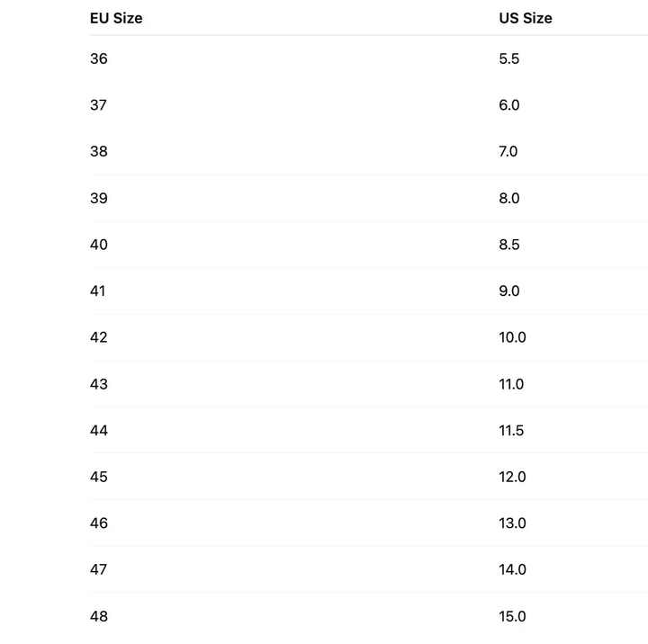Image resolution: width=648 pixels, height=644 pixels.
Task: Select the US size 5.5 cell
Action: [509, 58]
